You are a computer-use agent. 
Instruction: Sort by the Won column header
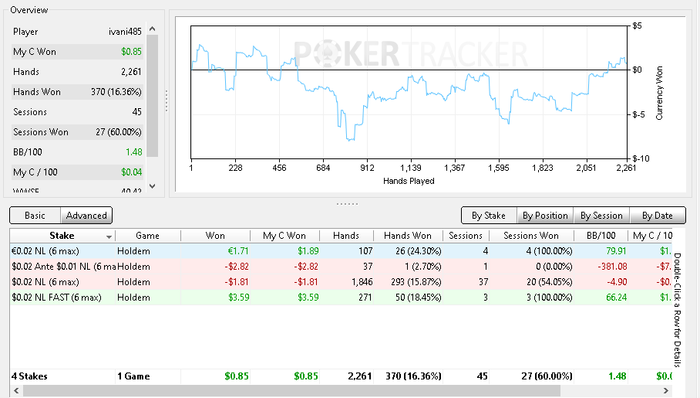(x=215, y=236)
